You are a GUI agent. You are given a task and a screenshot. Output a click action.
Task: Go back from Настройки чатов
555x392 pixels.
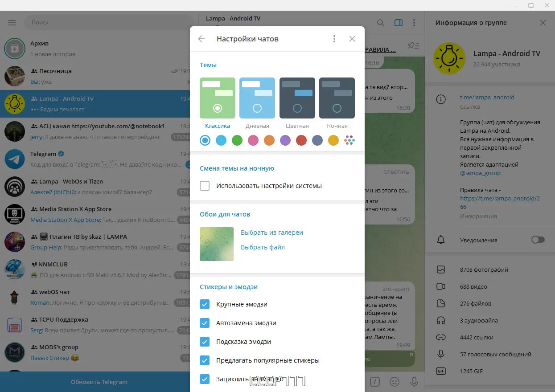coord(201,39)
